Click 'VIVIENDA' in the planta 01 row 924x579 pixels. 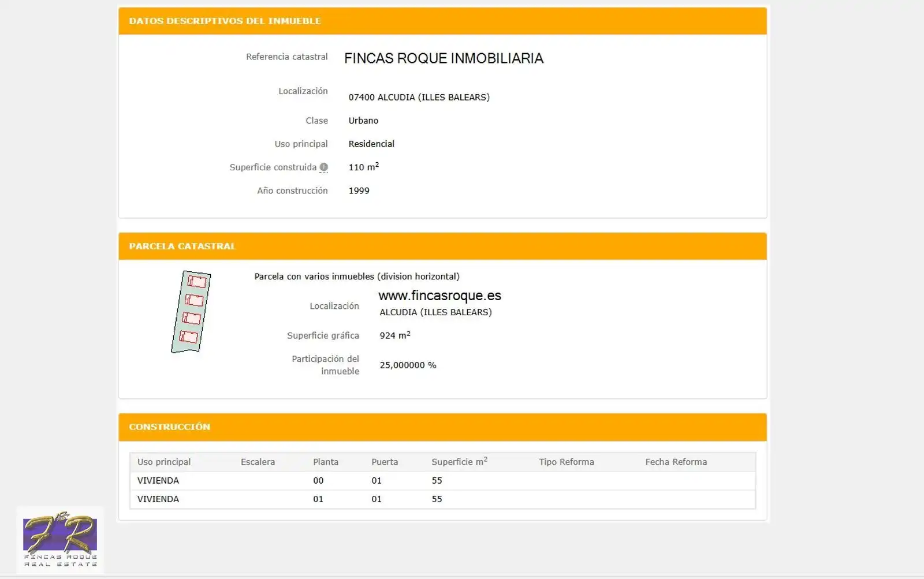click(158, 499)
